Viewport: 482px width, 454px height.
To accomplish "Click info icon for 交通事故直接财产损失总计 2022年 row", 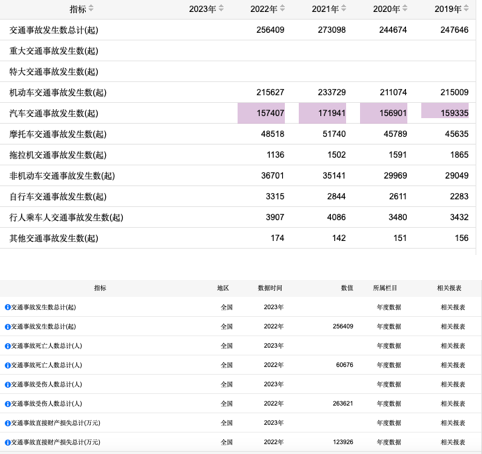I will (x=8, y=443).
